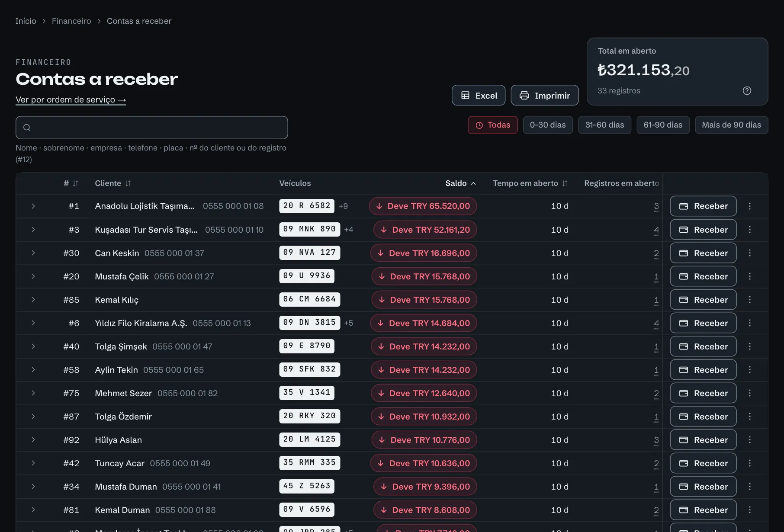
Task: Toggle Saldo sort direction caret
Action: pyautogui.click(x=473, y=183)
